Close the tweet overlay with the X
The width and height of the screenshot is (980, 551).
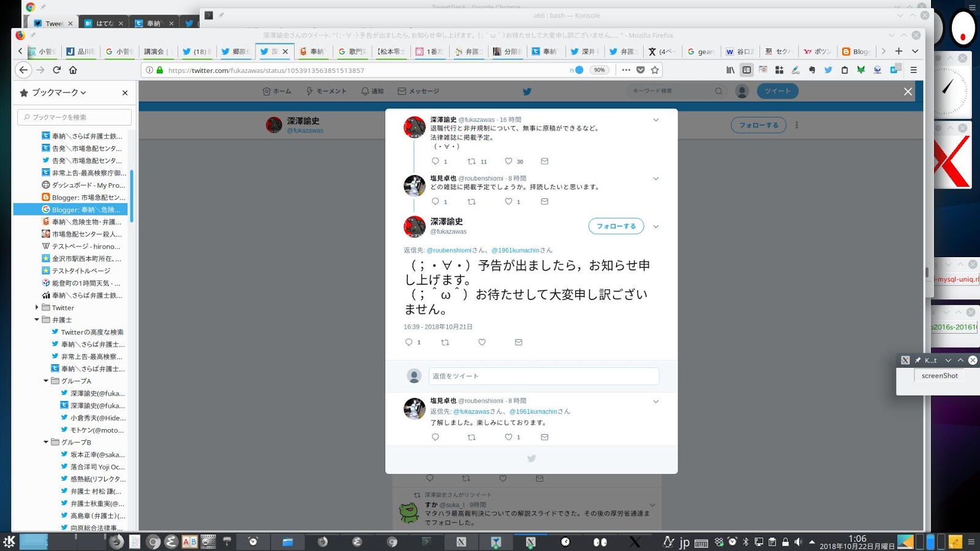click(x=908, y=91)
